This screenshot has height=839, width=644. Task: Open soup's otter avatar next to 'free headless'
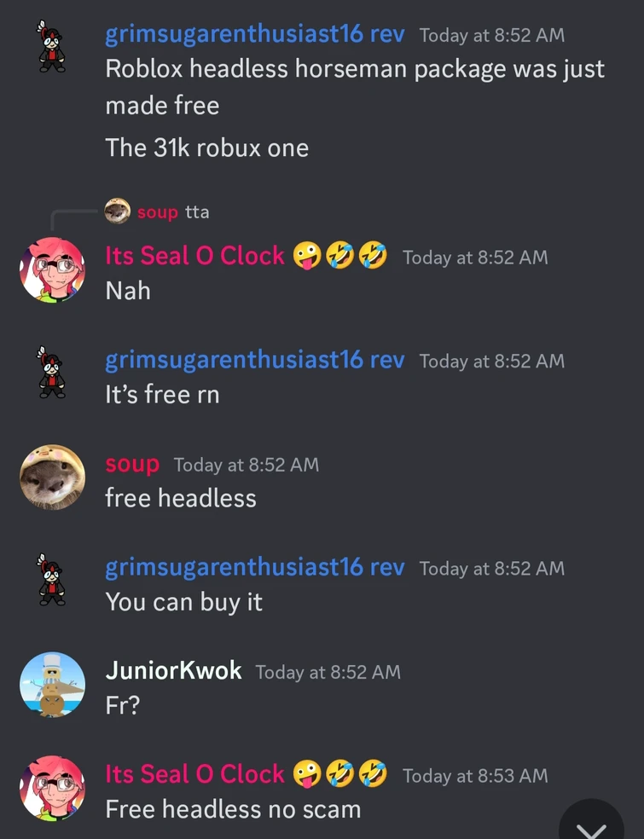pos(52,477)
